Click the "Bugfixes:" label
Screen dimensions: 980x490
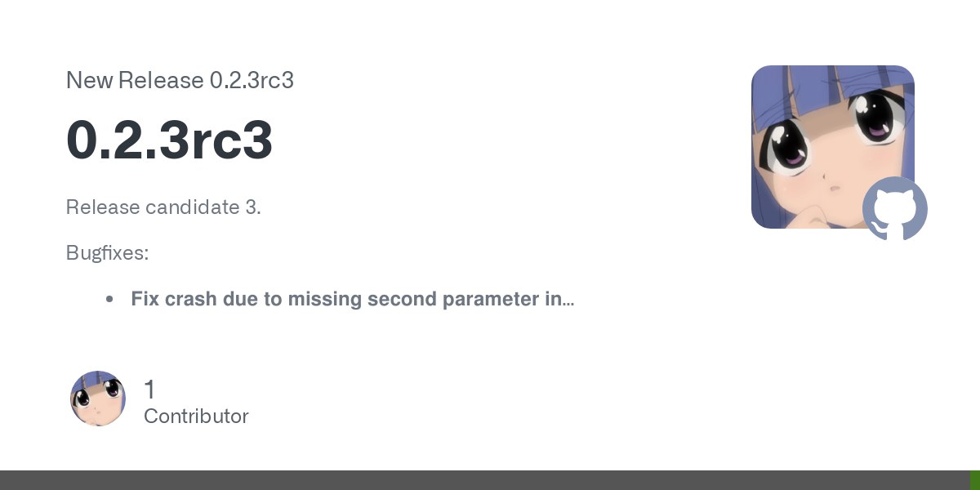(x=107, y=252)
